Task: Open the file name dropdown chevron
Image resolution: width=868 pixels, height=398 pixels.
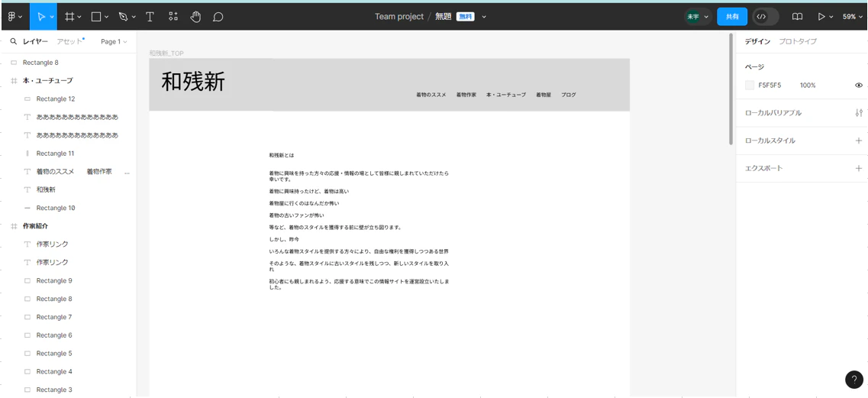Action: click(x=484, y=17)
